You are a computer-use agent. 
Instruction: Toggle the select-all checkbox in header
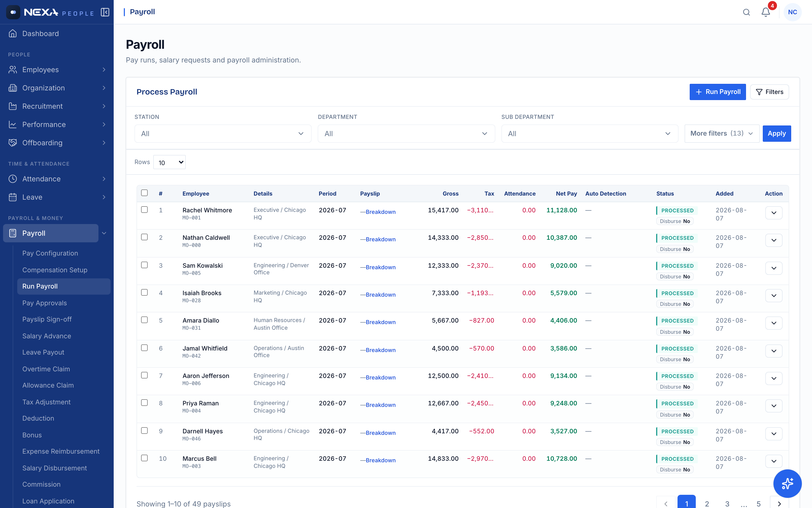click(x=144, y=193)
